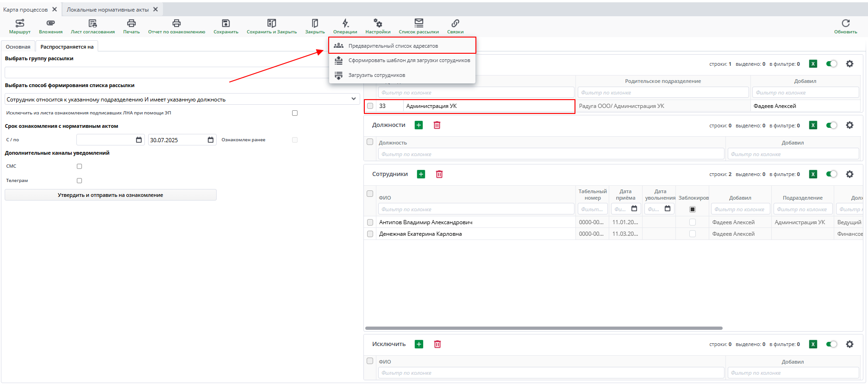
Task: Select Антипов Владимир Александрович row checkbox
Action: click(370, 222)
